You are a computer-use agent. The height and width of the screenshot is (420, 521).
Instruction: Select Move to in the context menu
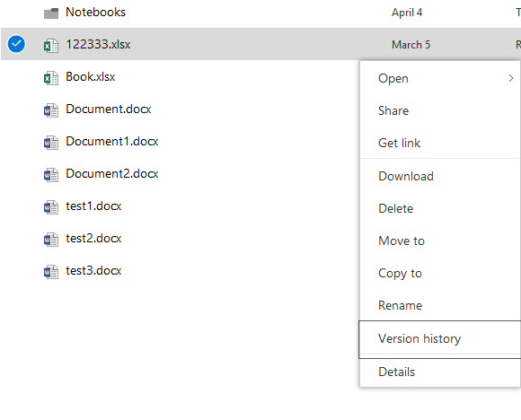440,241
